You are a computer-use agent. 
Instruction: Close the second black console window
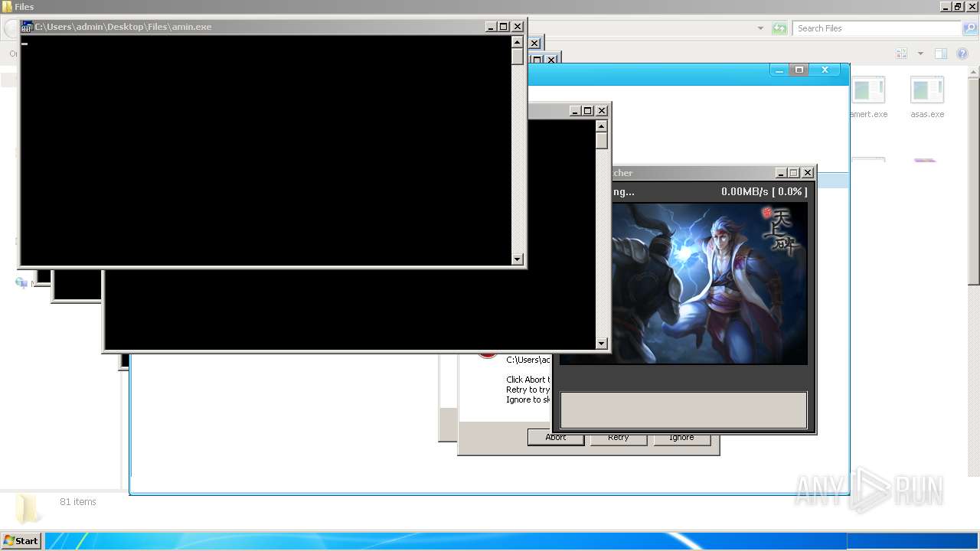[x=602, y=111]
